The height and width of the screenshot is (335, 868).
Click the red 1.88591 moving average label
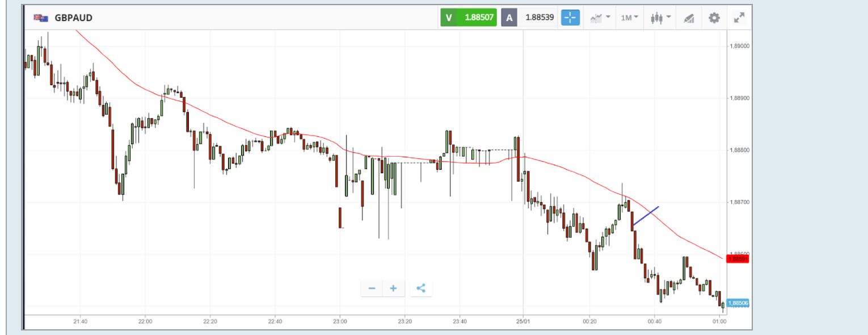tap(738, 259)
